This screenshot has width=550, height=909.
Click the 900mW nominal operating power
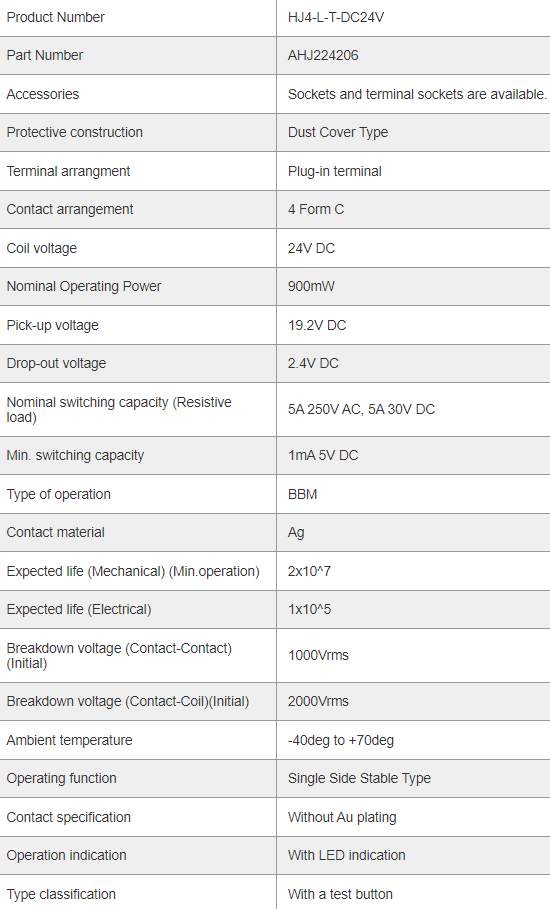pyautogui.click(x=311, y=286)
